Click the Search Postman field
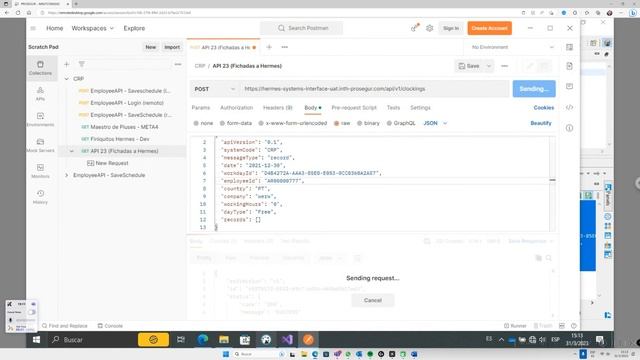Screen dimensions: 640x360 point(302,28)
